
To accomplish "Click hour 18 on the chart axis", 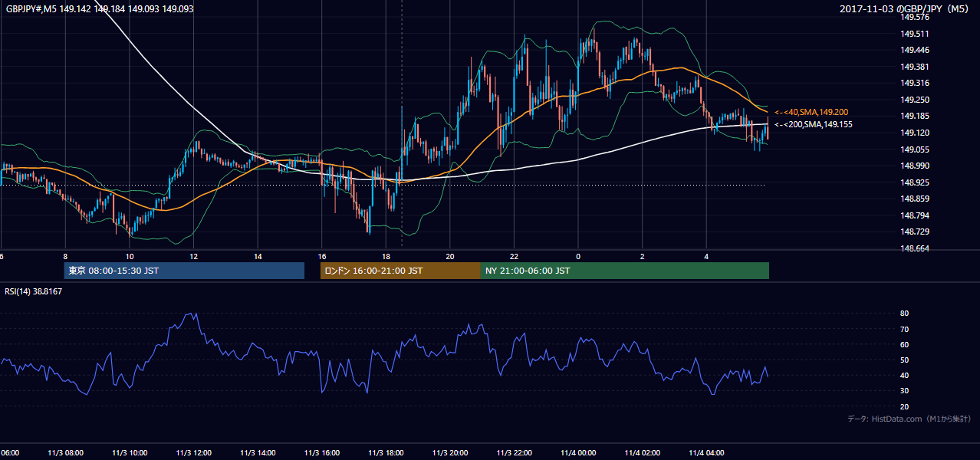I will tap(386, 256).
